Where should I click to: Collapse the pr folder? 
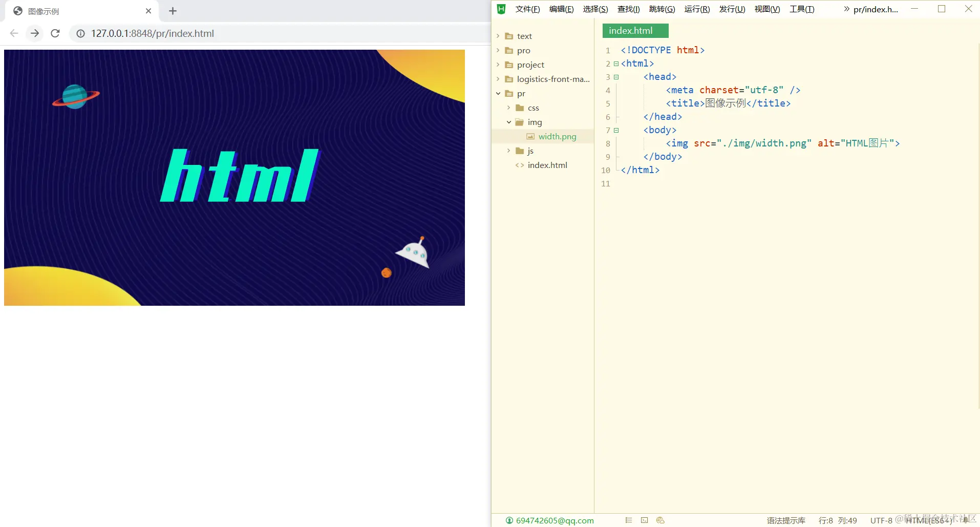(498, 93)
